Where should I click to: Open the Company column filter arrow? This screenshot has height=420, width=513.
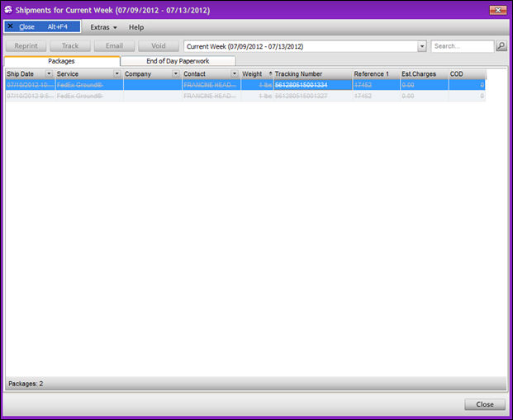click(176, 74)
